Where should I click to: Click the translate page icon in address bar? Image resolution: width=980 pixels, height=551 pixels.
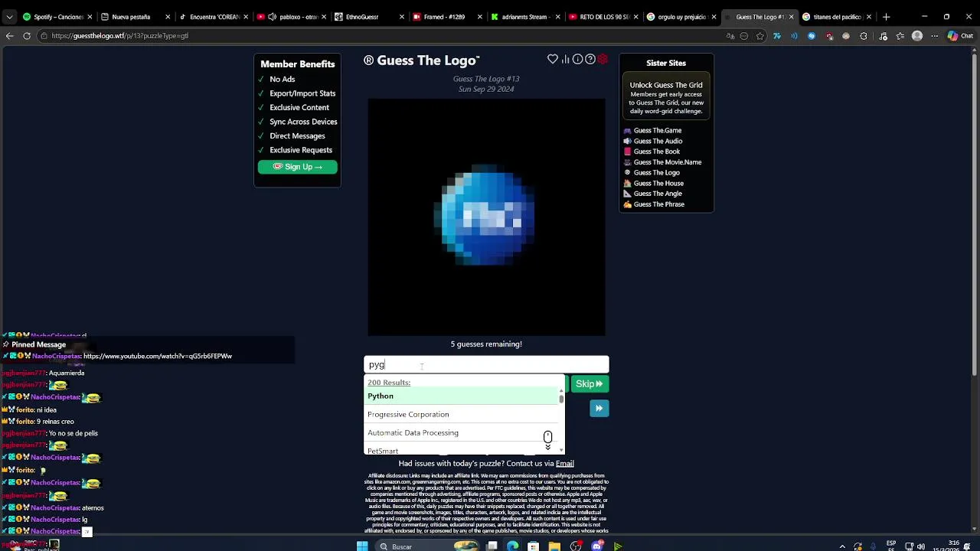[x=730, y=36]
